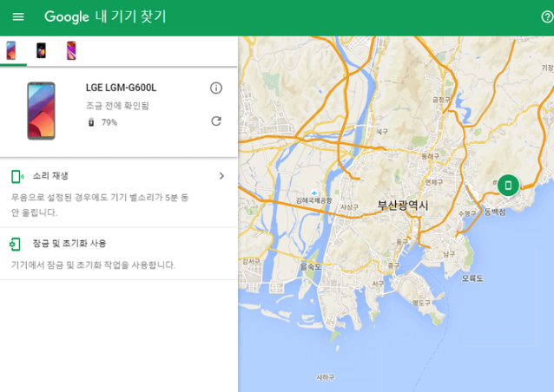Viewport: 554px width, 392px height.
Task: Click the 사상구 label on the map
Action: pyautogui.click(x=349, y=207)
